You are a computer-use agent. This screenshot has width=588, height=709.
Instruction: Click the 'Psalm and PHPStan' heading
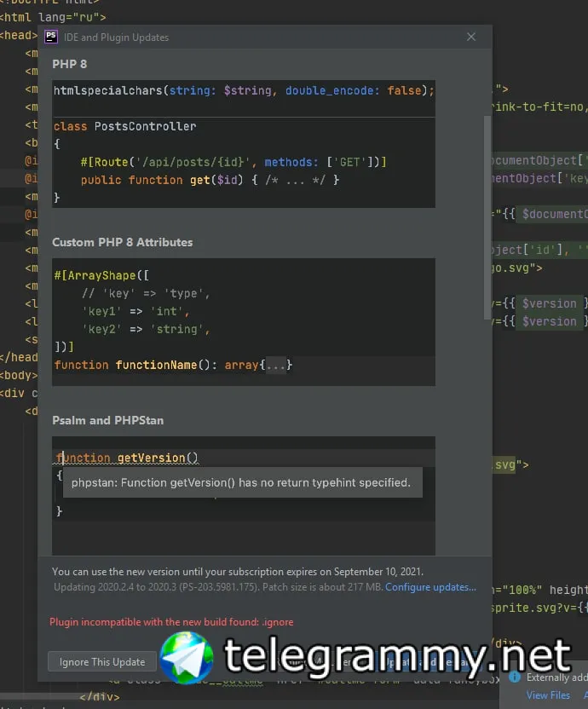(x=107, y=420)
